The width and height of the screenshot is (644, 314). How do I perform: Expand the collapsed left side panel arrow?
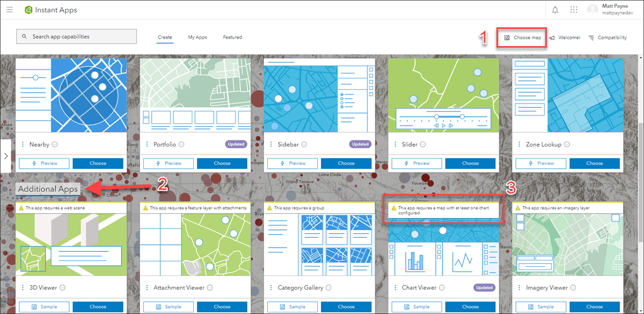point(6,156)
